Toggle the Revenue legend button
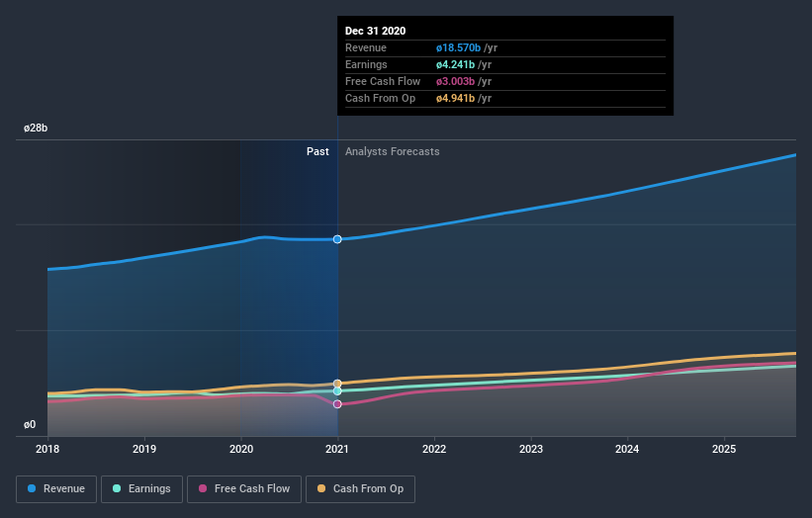Screen dimensions: 812x518 (56, 489)
